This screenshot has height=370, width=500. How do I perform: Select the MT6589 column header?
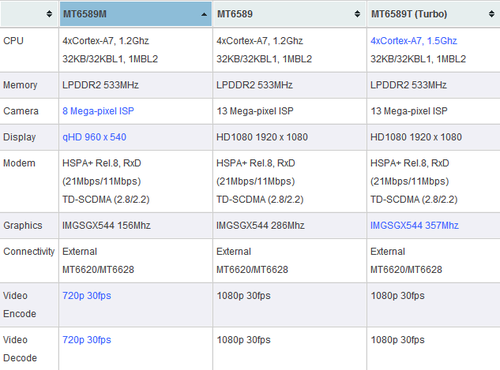[289, 14]
